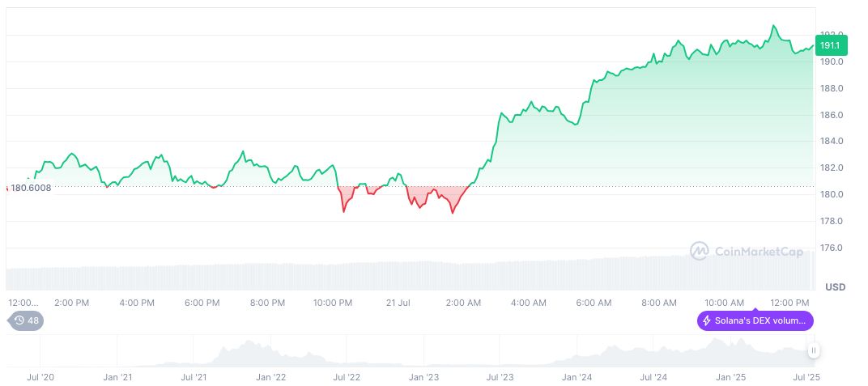
Task: Click the USD currency label
Action: point(835,287)
